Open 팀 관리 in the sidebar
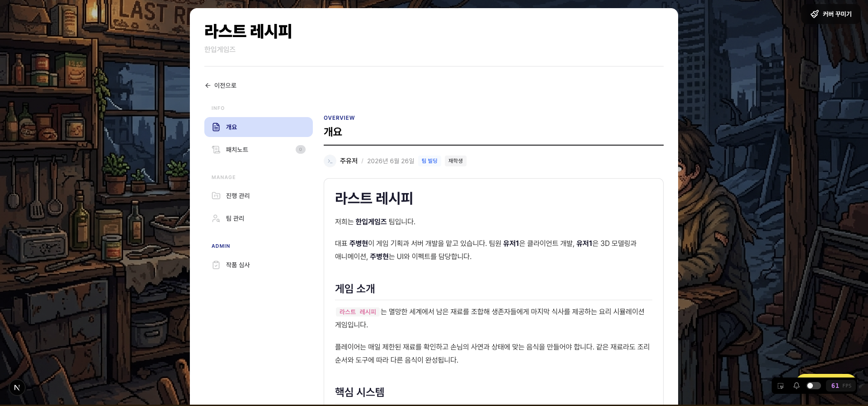Image resolution: width=868 pixels, height=406 pixels. point(259,218)
